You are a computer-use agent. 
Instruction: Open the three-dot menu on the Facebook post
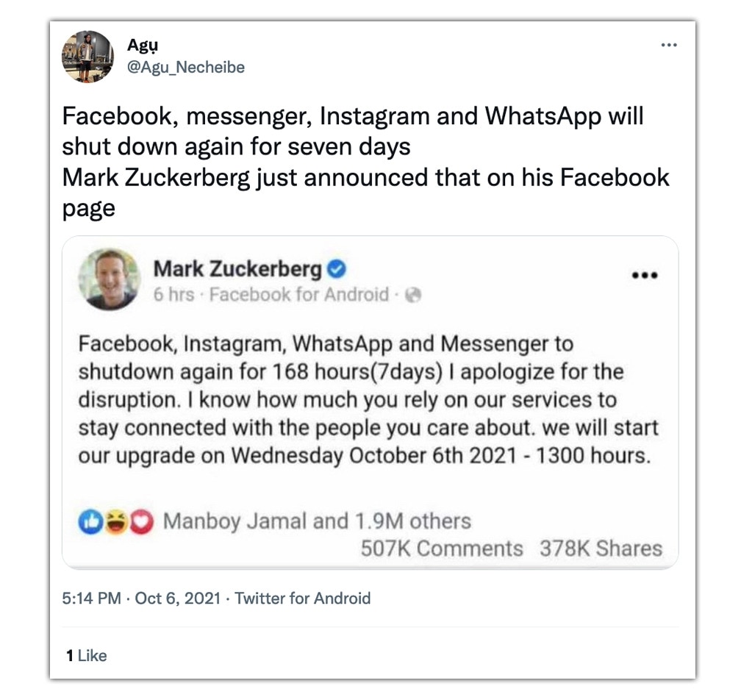[x=645, y=275]
